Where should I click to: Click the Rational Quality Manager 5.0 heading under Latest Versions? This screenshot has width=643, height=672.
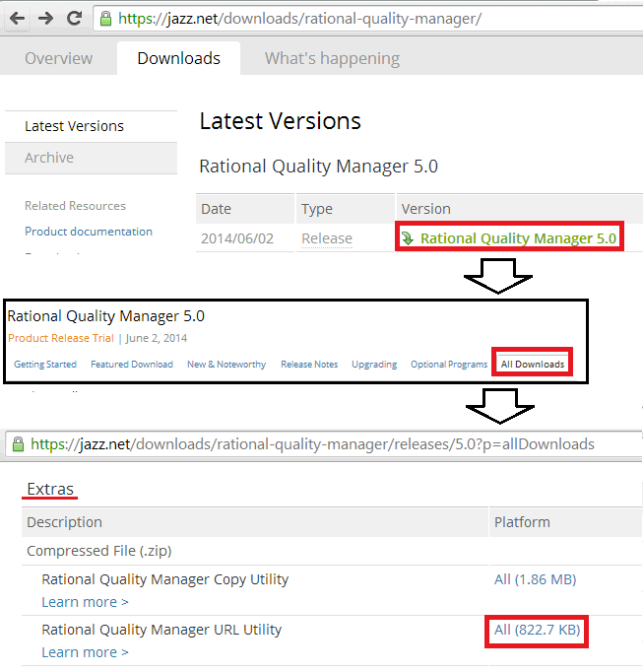click(x=319, y=167)
